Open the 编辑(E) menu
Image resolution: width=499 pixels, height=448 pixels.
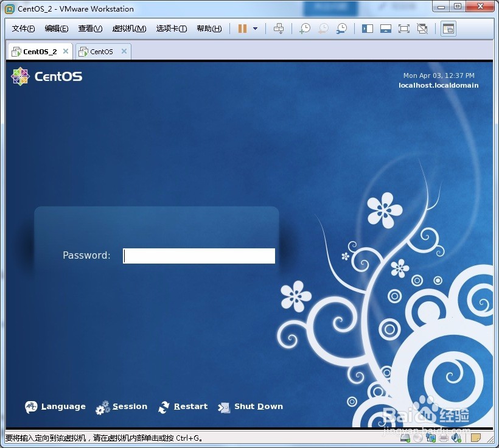pos(57,29)
